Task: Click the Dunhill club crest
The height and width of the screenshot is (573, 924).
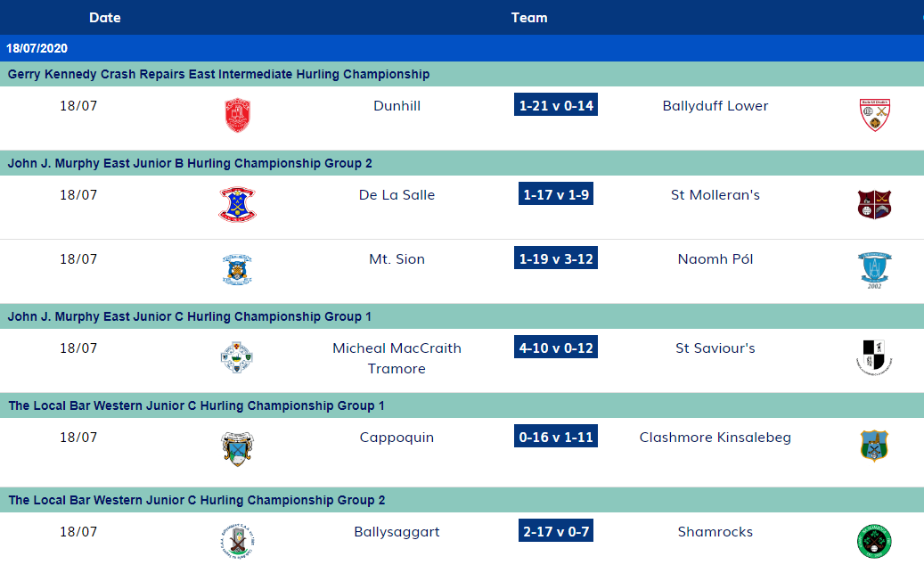Action: (x=237, y=115)
